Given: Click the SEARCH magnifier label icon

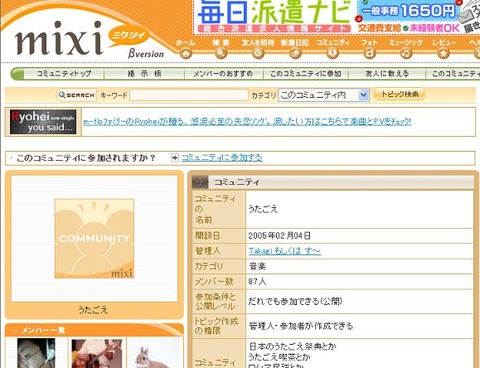Looking at the screenshot, I should (76, 95).
